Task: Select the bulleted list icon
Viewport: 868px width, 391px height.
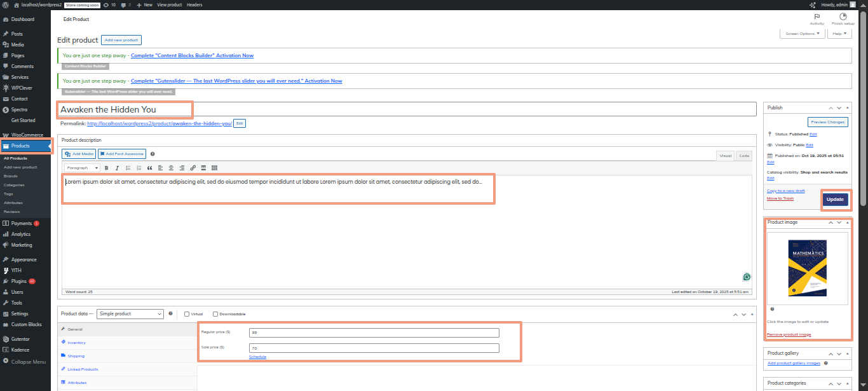Action: [128, 168]
